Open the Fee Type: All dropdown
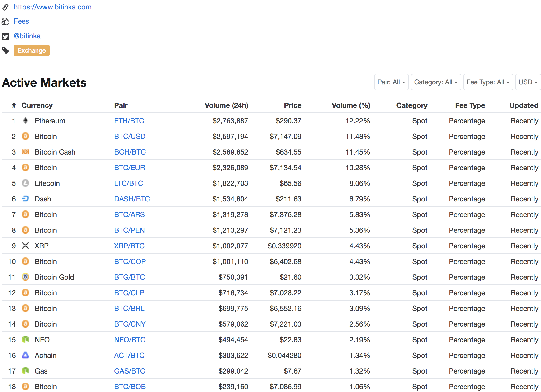The image size is (541, 392). pyautogui.click(x=488, y=82)
